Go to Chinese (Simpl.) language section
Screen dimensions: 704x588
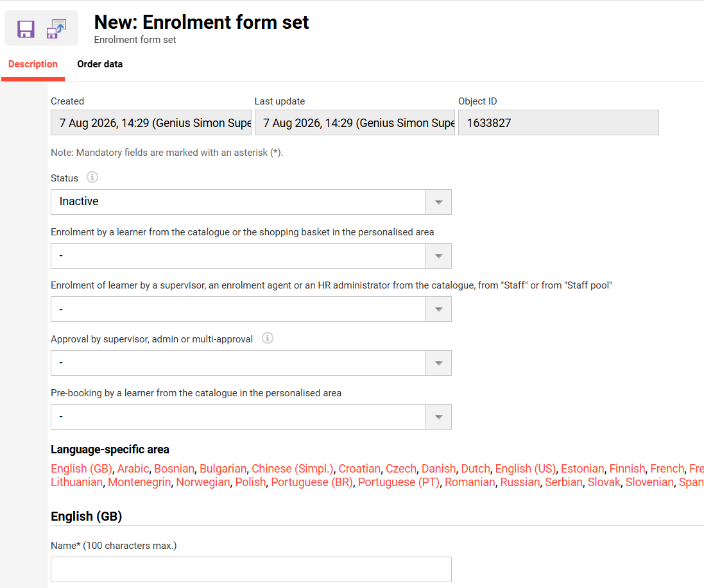click(293, 469)
